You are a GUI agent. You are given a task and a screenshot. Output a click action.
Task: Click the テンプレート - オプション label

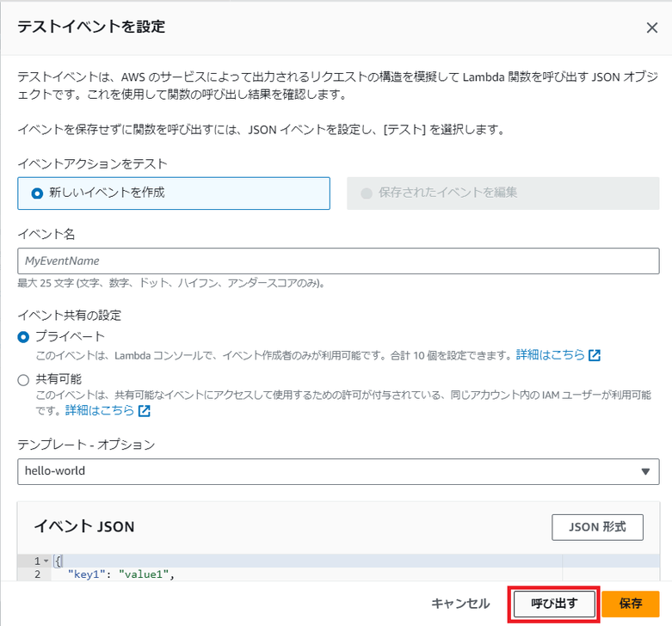(86, 445)
